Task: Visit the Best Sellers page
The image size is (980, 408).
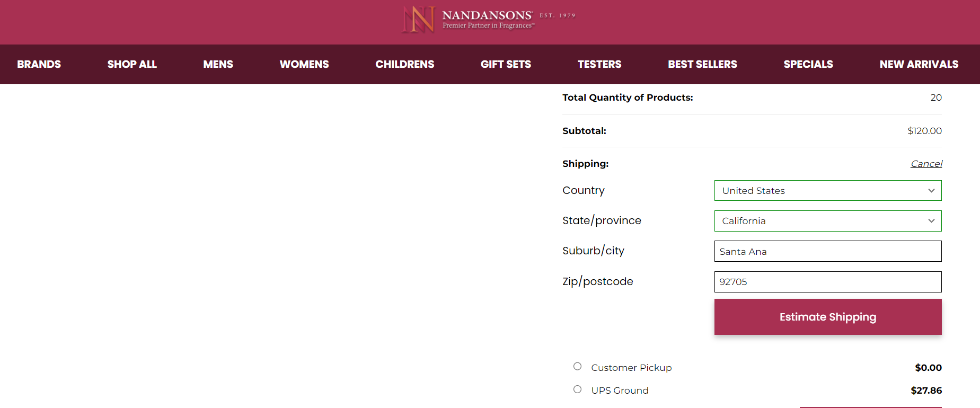Action: [702, 64]
